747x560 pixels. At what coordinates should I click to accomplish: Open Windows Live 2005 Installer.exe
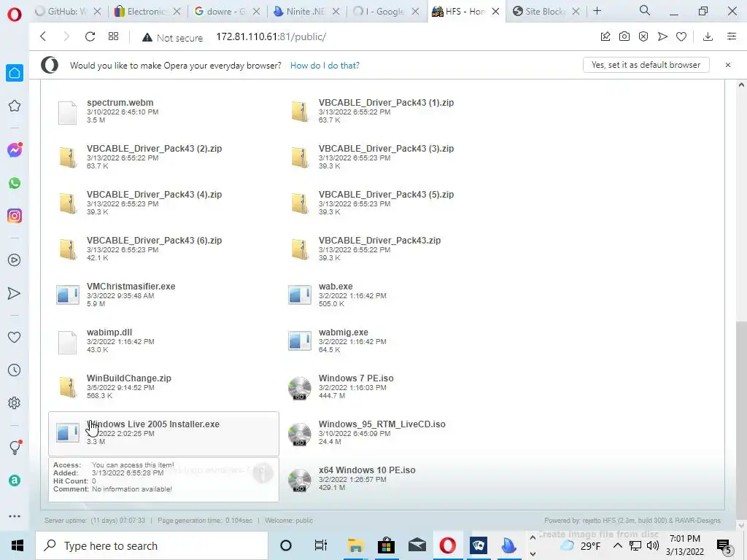153,424
